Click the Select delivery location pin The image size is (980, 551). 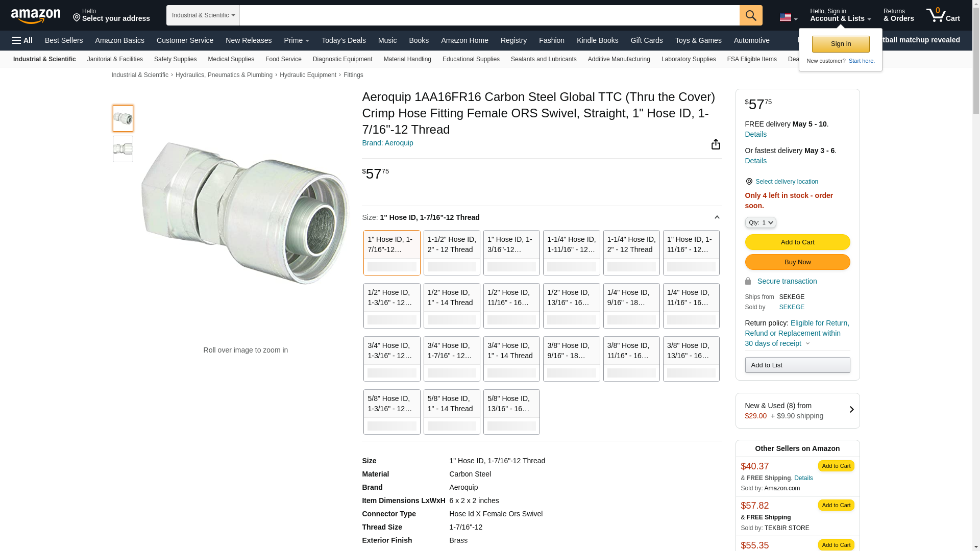point(749,182)
